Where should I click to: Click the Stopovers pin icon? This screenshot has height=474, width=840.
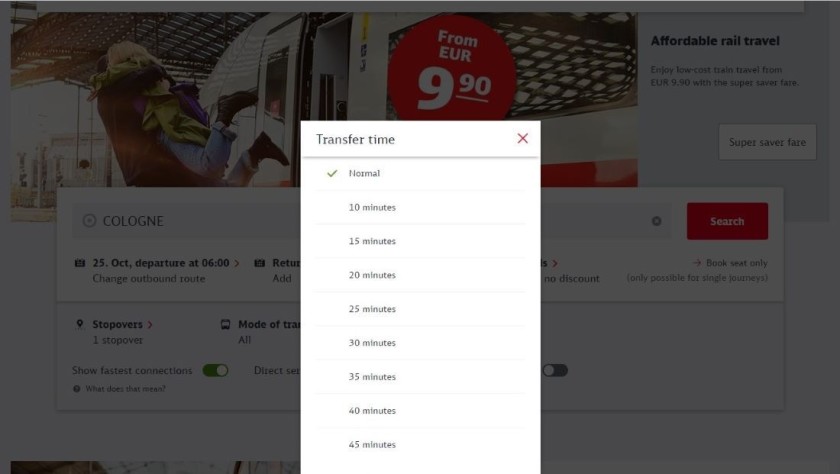pyautogui.click(x=80, y=324)
